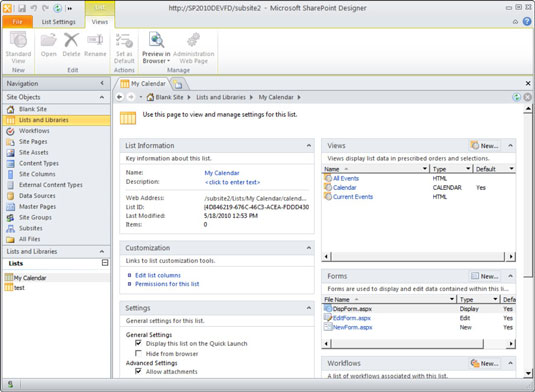The image size is (535, 392).
Task: Click the Save icon in quick access toolbar
Action: pos(21,8)
